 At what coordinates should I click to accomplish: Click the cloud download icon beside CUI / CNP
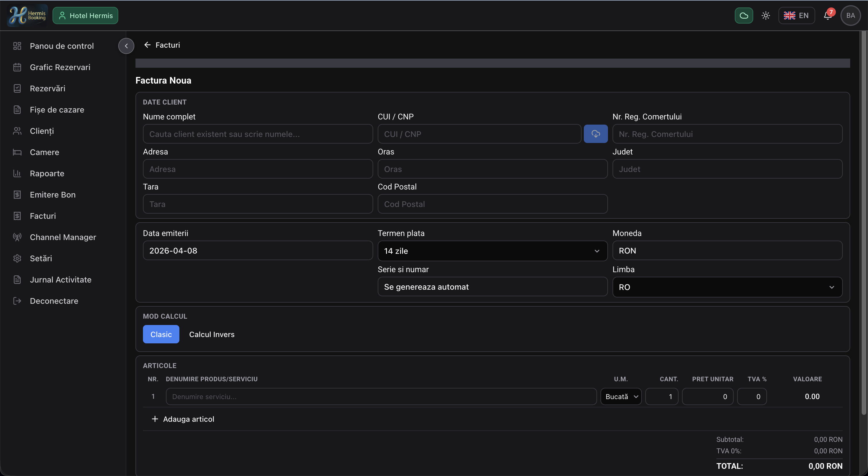[x=595, y=134]
